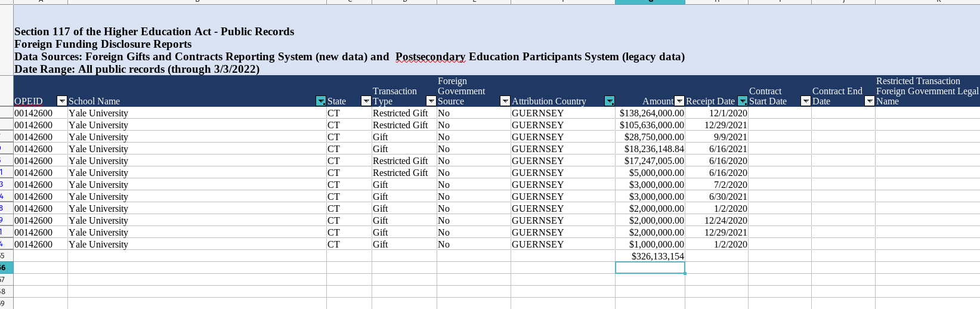The height and width of the screenshot is (309, 980).
Task: Select OPEID cell in the $28,750,000.00 row
Action: click(x=41, y=137)
